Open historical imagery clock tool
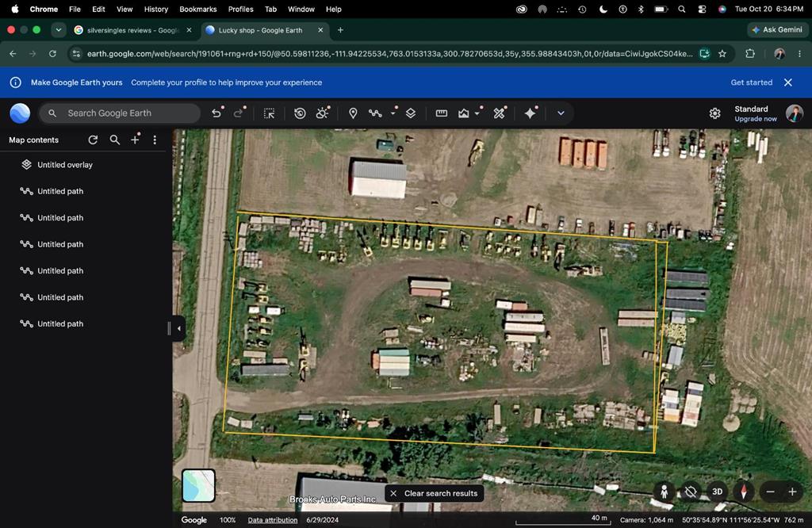 tap(300, 113)
